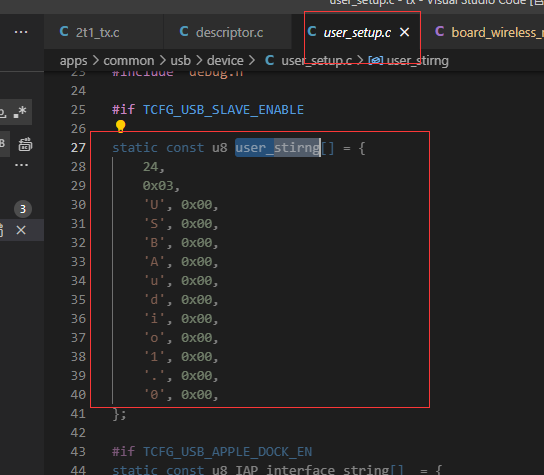Click the apps breadcrumb
544x475 pixels.
coord(74,61)
